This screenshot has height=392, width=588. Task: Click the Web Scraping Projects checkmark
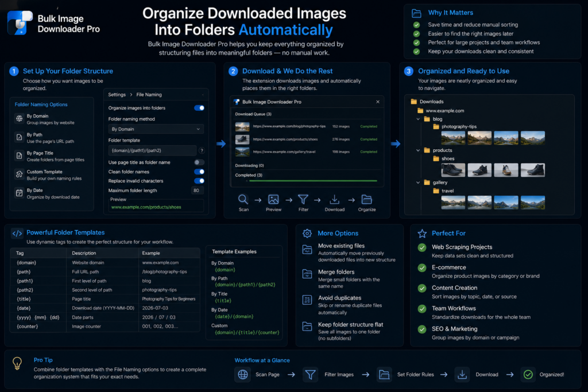point(422,247)
